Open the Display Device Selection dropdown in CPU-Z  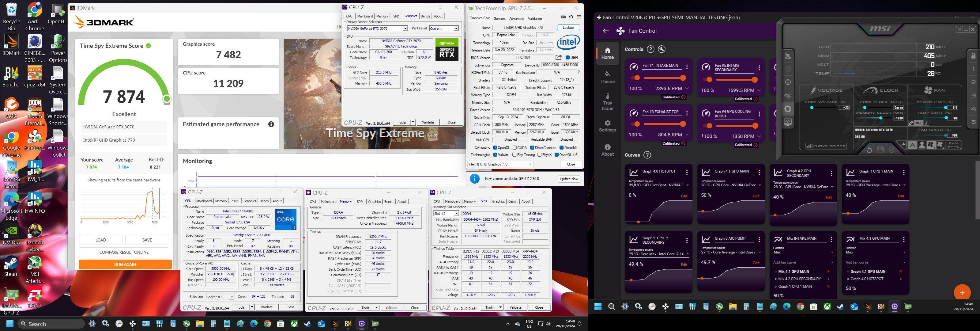coord(377,29)
